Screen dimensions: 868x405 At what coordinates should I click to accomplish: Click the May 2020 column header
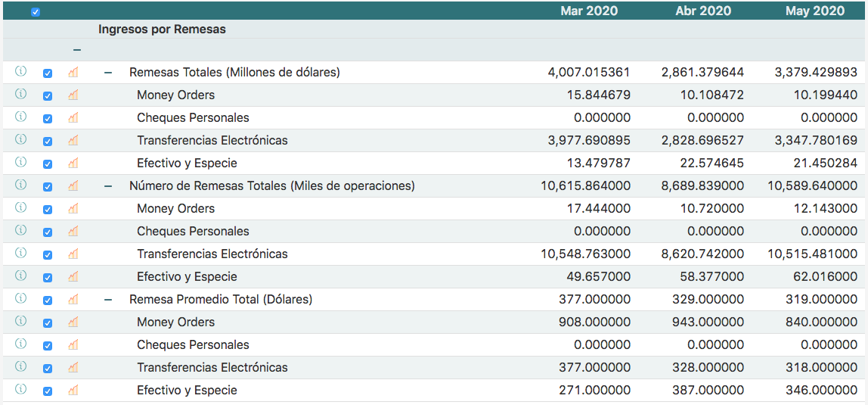(x=814, y=11)
